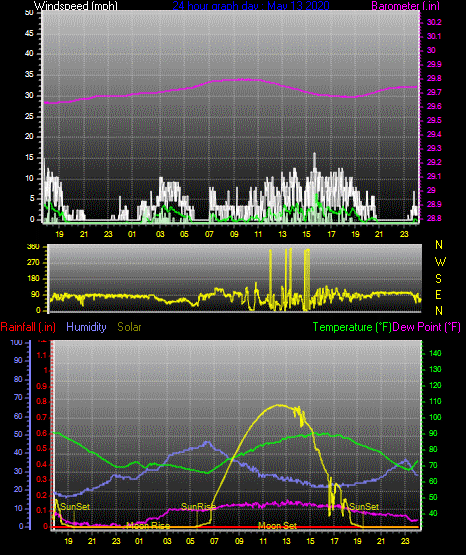Click the "110" temperature axis value
The height and width of the screenshot is (555, 466).
435,401
